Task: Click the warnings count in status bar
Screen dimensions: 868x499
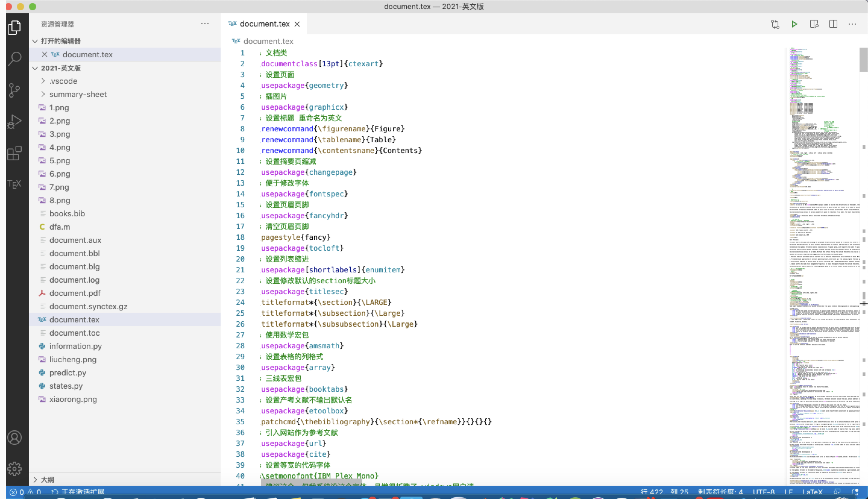Action: [x=35, y=492]
